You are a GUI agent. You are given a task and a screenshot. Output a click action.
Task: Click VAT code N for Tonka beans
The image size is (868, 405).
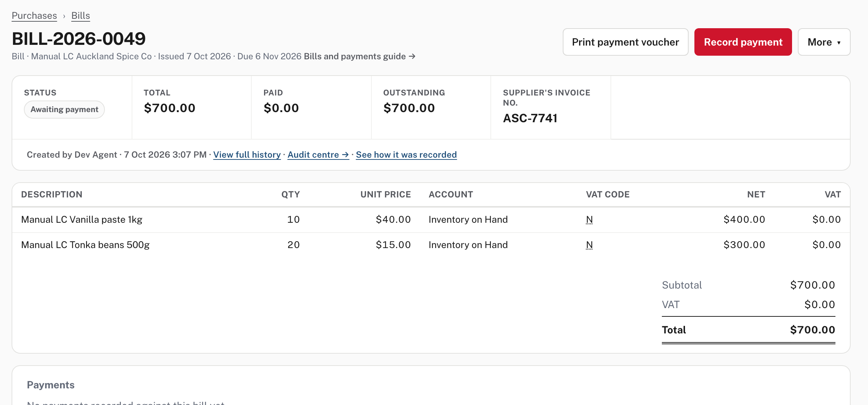click(589, 245)
